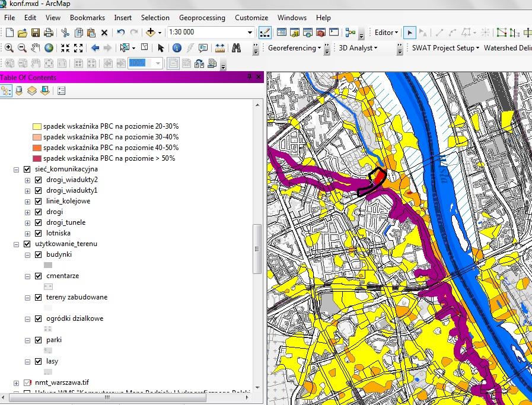Click the Add Data button
This screenshot has width=532, height=405.
pos(150,33)
